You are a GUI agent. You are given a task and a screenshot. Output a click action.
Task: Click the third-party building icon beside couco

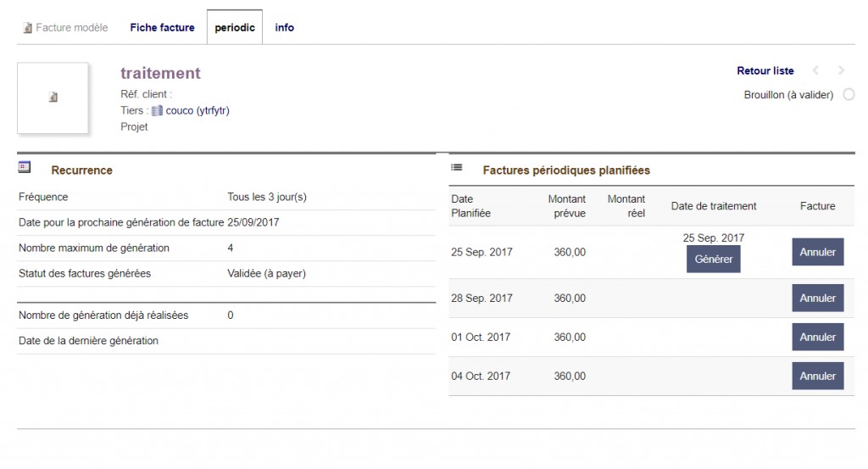click(x=157, y=111)
